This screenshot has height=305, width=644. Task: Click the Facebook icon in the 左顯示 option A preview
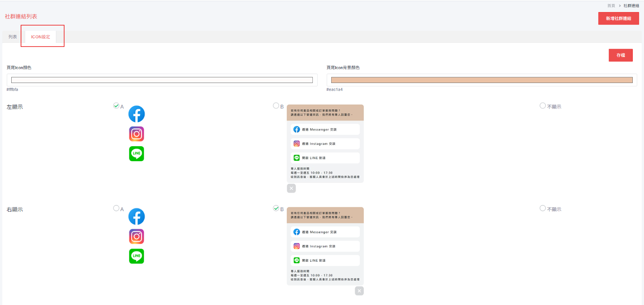click(x=136, y=114)
